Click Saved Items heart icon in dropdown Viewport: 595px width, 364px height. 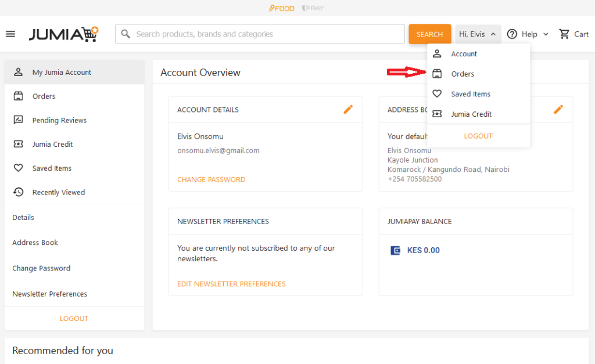[x=437, y=93]
